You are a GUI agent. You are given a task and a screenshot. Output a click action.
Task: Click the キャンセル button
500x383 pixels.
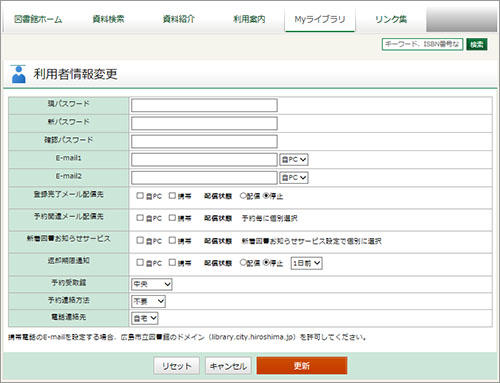pos(228,366)
